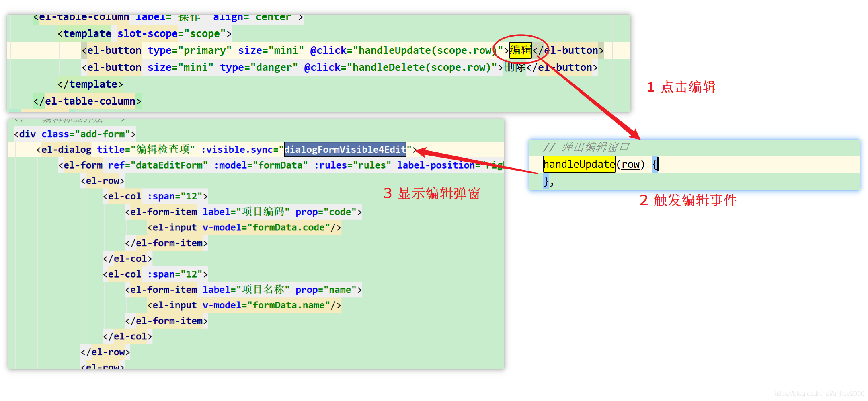Click the v-model="formData.code" input line

click(244, 227)
